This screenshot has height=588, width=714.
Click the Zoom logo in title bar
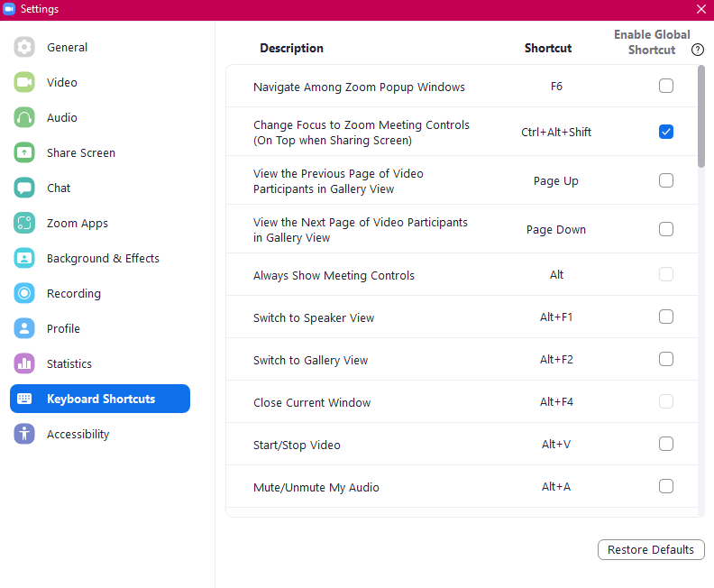point(9,9)
